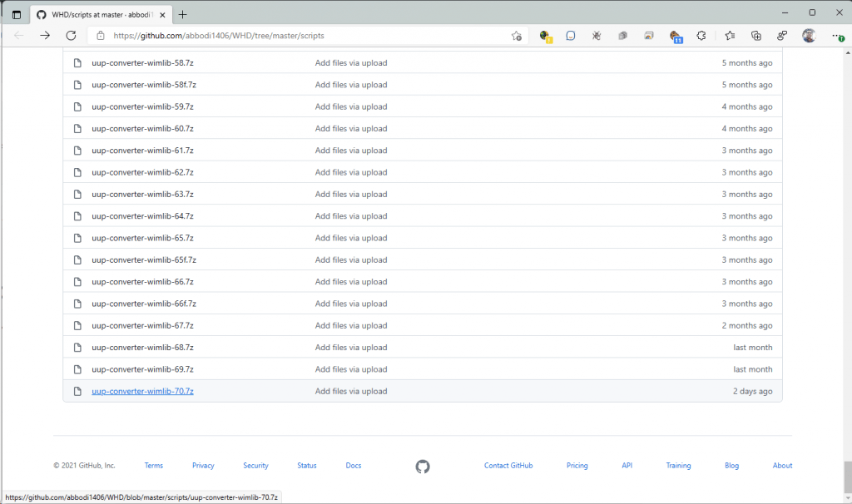Open the tab actions menu
Screen dimensions: 852x504
click(x=16, y=14)
